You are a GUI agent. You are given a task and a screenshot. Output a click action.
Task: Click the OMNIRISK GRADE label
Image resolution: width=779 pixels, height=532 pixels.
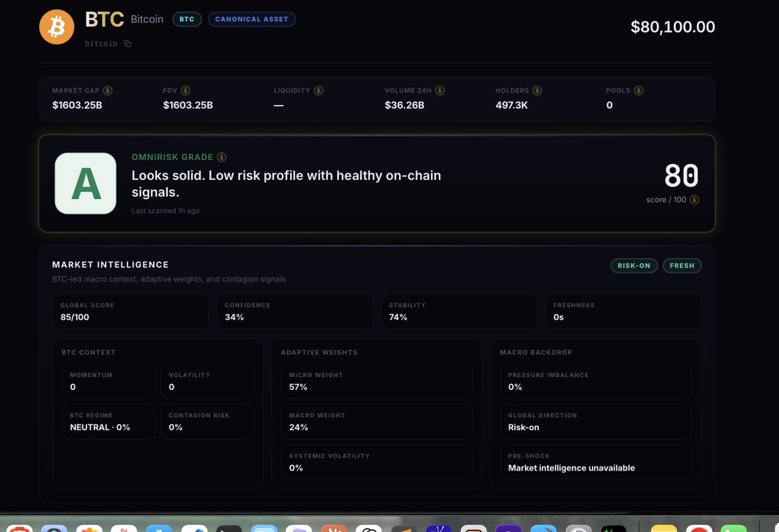[172, 157]
